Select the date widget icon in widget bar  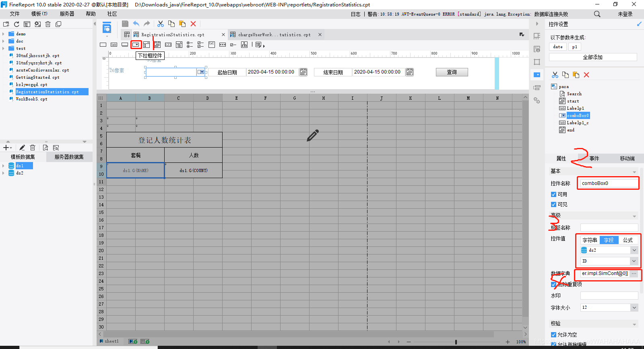(157, 45)
